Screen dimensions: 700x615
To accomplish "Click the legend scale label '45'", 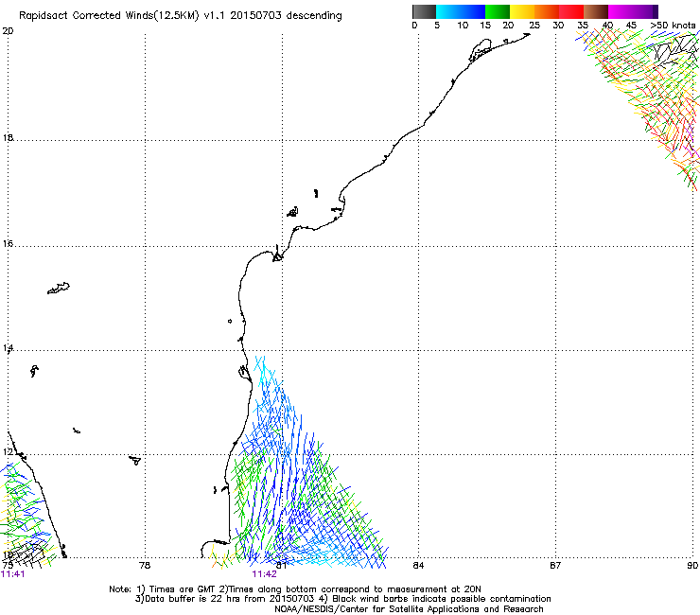I will 631,26.
